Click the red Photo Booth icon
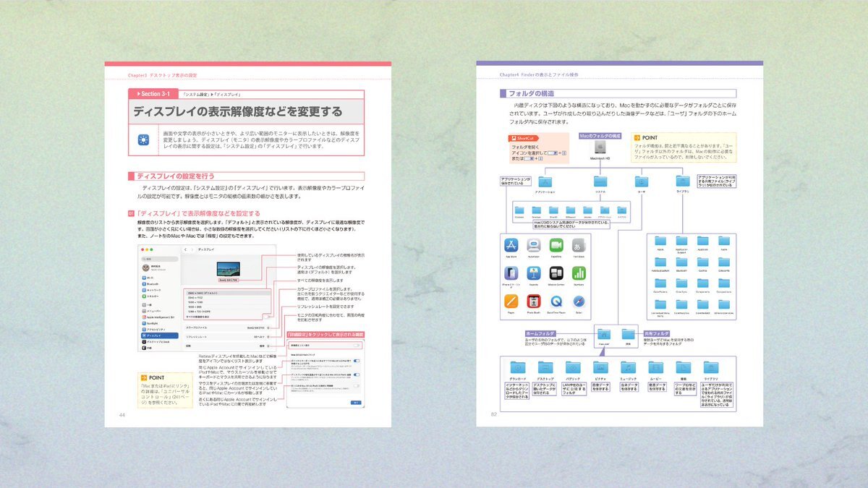The width and height of the screenshot is (868, 488). pos(534,301)
